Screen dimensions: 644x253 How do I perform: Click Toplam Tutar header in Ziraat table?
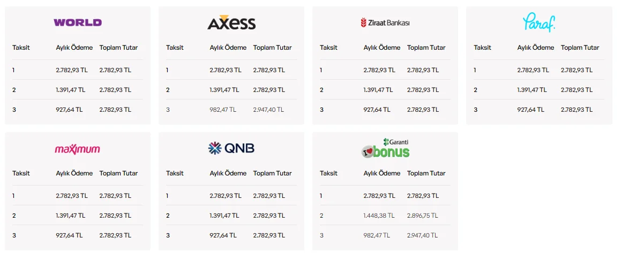click(426, 48)
